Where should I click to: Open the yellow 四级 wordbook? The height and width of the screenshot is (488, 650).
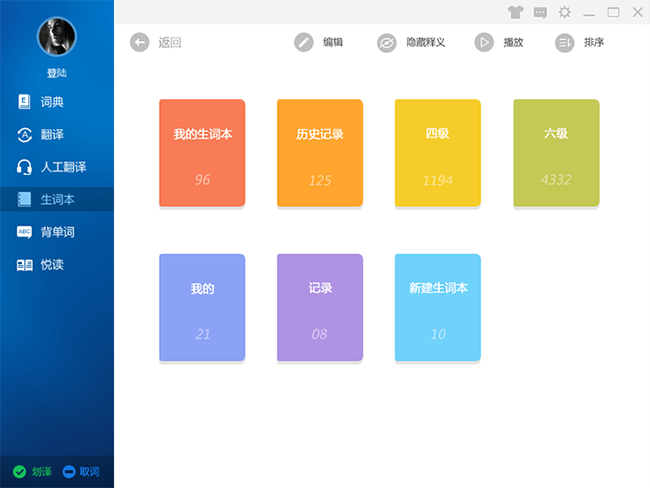tap(438, 153)
